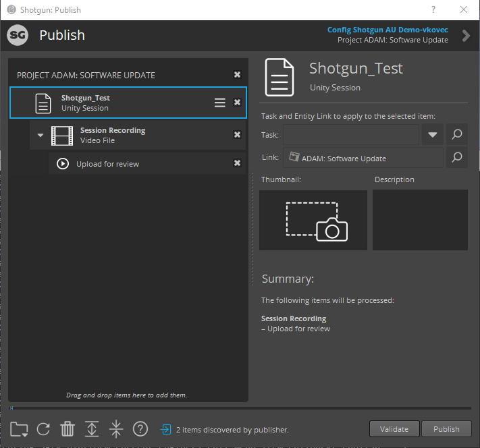Open the Task dropdown arrow

[433, 134]
